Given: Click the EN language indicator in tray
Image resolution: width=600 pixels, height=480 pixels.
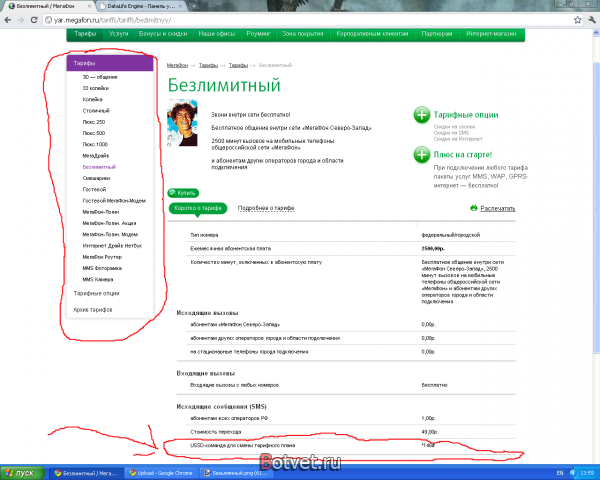Looking at the screenshot, I should (x=560, y=473).
